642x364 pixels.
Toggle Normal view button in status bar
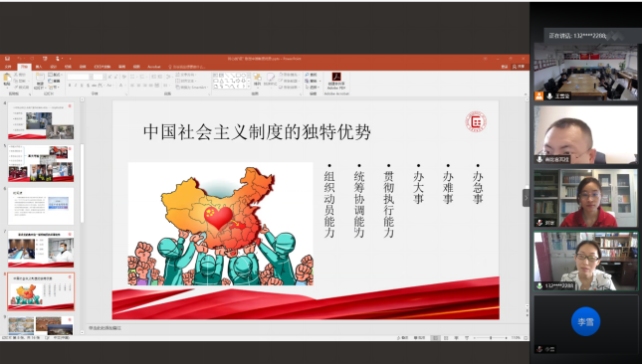pos(436,338)
